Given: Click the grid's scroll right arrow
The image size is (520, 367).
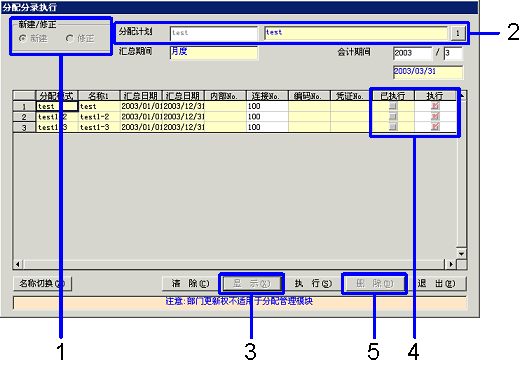Looking at the screenshot, I should click(451, 265).
